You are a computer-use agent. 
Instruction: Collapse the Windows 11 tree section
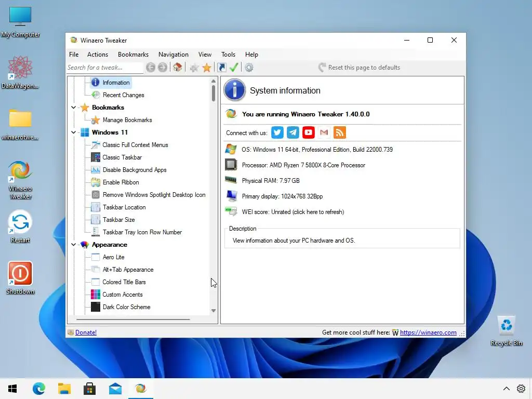(x=74, y=132)
